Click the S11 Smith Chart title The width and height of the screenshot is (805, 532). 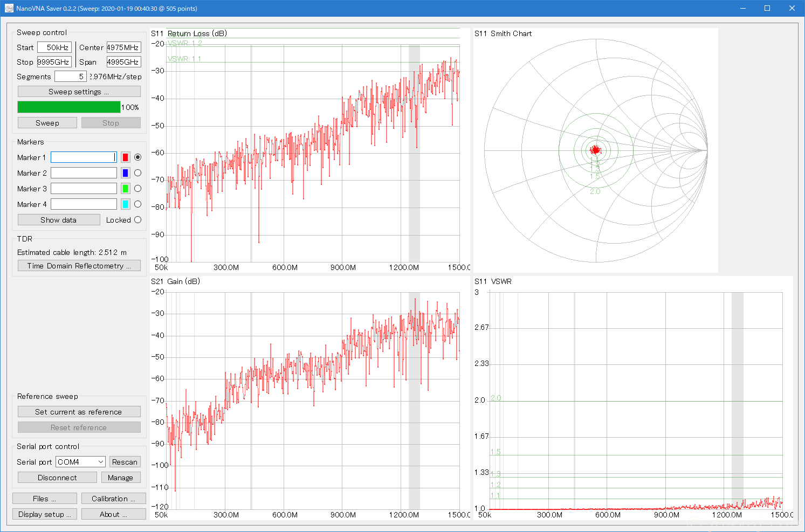(x=503, y=33)
